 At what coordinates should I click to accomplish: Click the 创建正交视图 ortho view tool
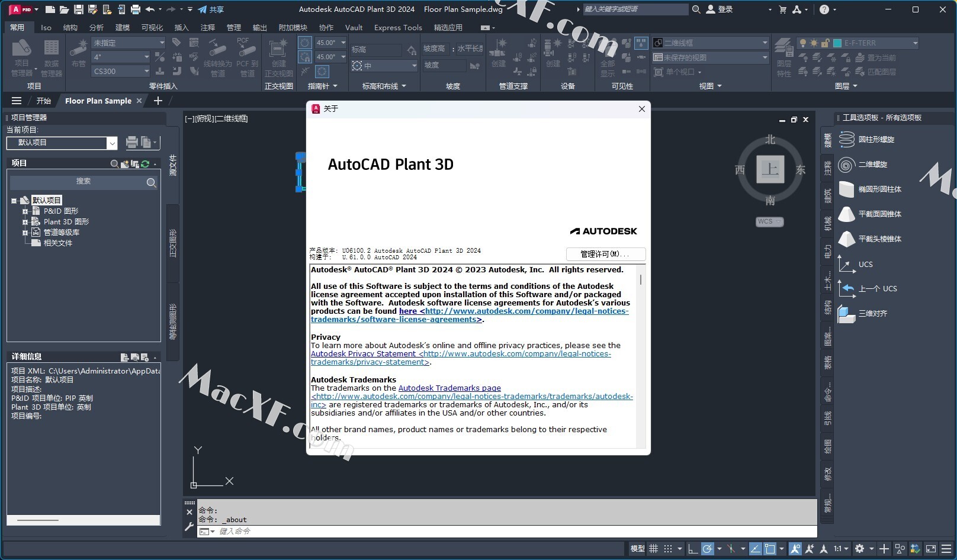coord(278,57)
